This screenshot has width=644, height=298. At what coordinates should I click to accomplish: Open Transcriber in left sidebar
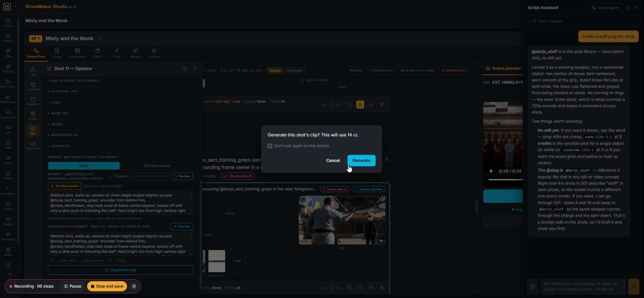pyautogui.click(x=8, y=236)
